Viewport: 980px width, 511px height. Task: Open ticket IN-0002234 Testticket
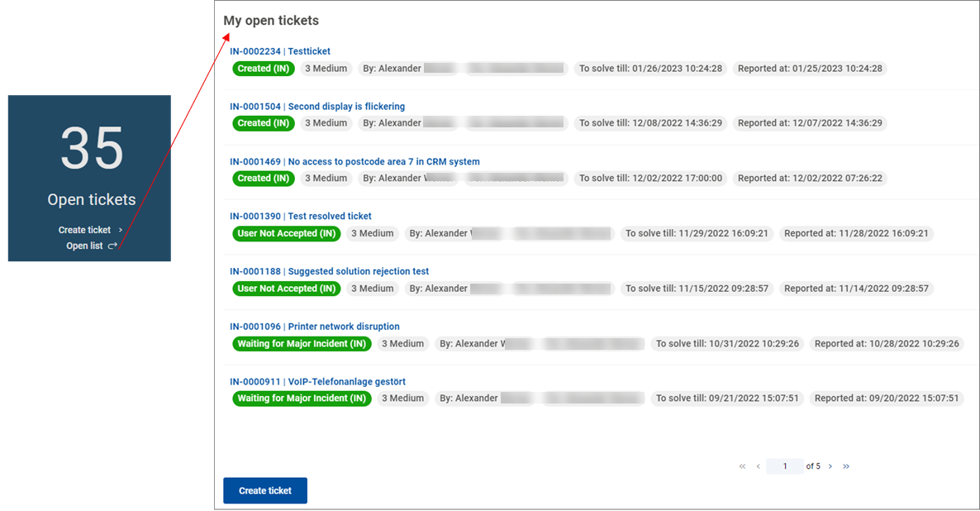(280, 50)
